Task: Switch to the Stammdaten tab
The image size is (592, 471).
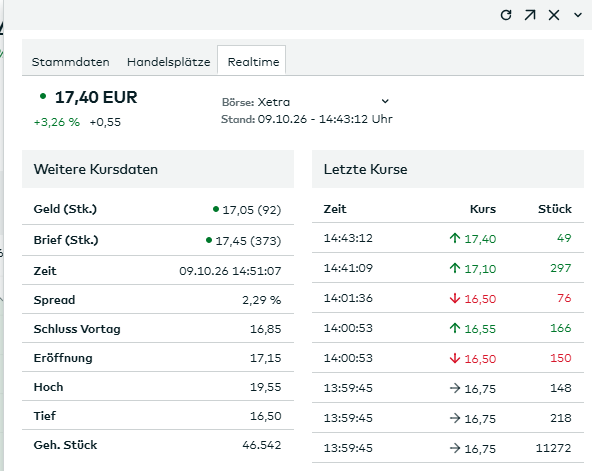Action: 71,62
